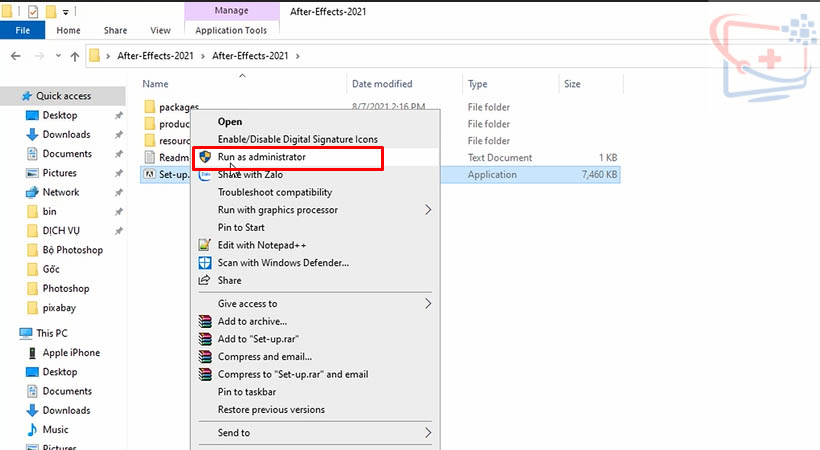Choose Troubleshoot compatibility from context menu
This screenshot has height=450, width=820.
[x=275, y=192]
